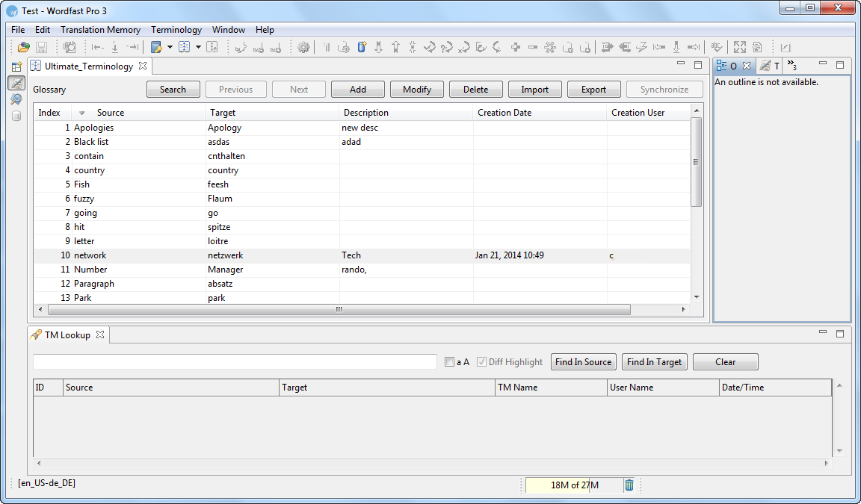Image resolution: width=861 pixels, height=504 pixels.
Task: Switch to the Ultimate_Terminology tab
Action: pos(89,66)
